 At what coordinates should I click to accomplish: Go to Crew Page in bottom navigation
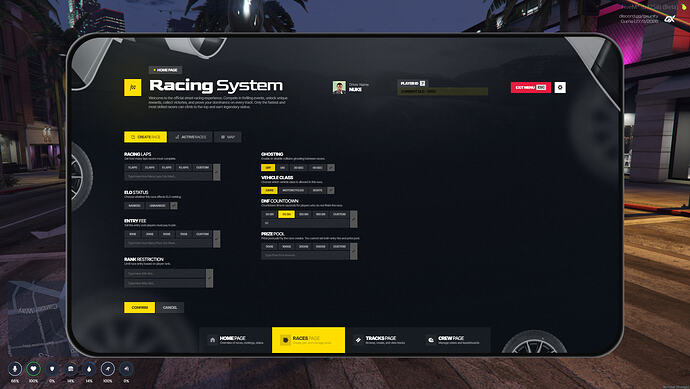tap(454, 340)
